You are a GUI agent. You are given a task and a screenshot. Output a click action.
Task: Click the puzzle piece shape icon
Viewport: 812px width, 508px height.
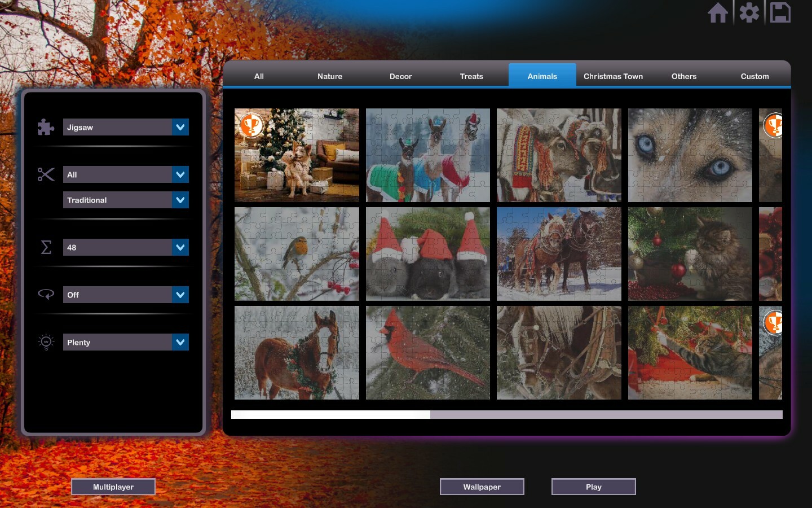coord(46,127)
